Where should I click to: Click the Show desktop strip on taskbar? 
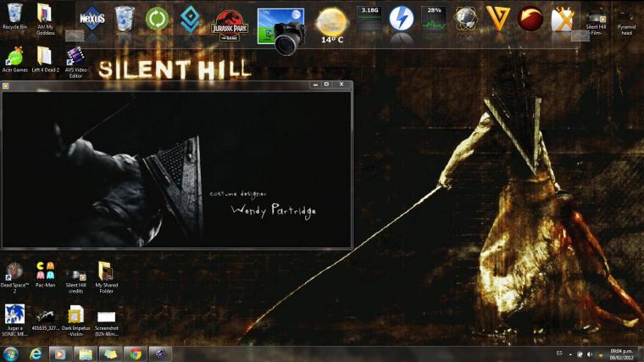[641, 354]
